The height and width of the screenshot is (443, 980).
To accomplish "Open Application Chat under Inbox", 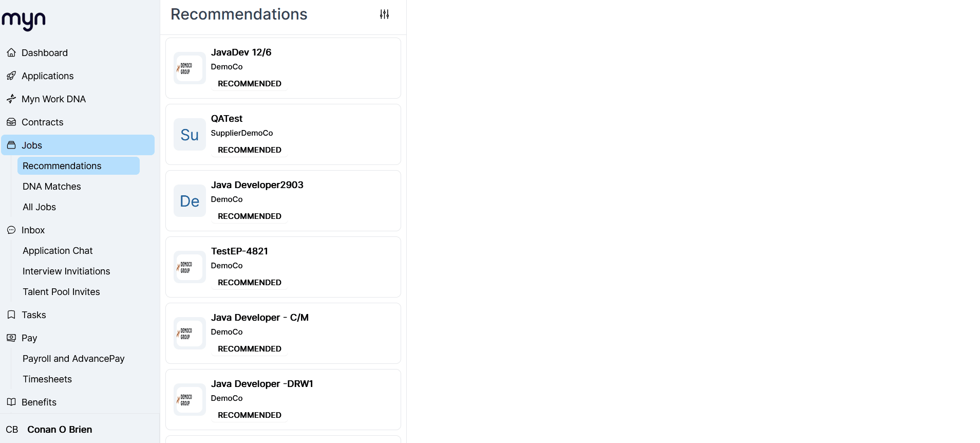I will point(58,251).
